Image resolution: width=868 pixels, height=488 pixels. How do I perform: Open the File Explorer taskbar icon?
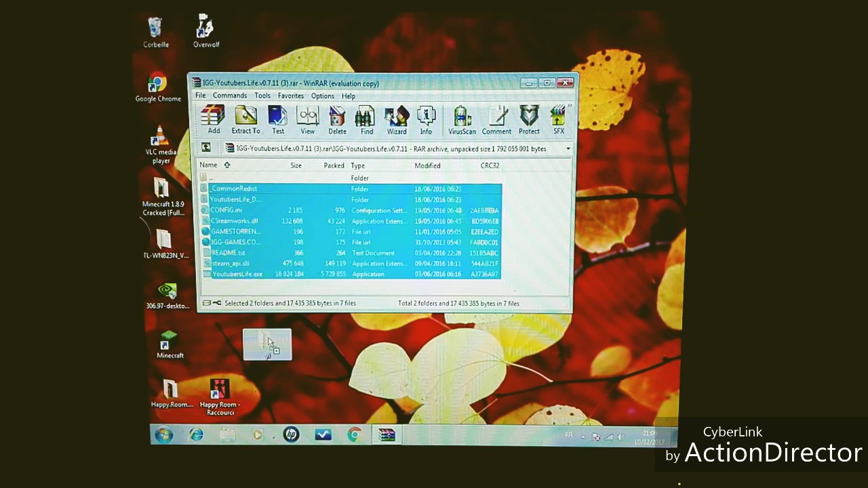[227, 435]
